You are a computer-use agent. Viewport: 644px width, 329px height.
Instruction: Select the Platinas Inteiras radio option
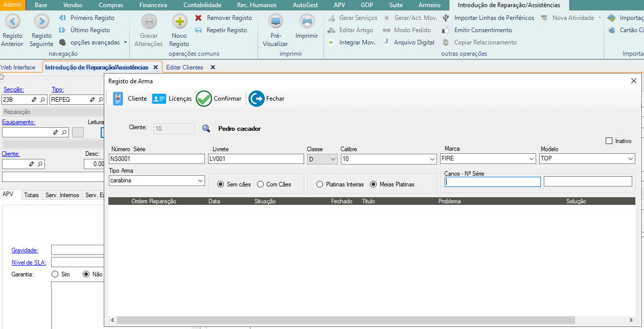pos(320,184)
